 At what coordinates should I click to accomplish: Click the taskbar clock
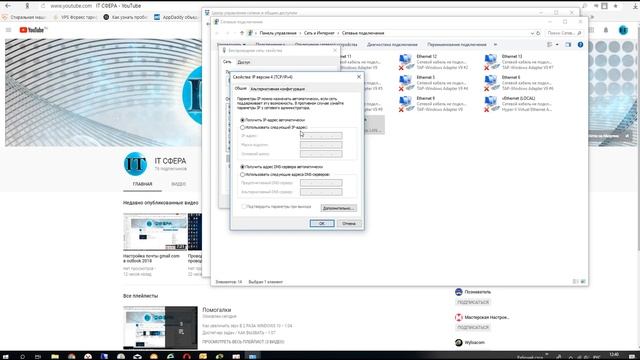(614, 356)
